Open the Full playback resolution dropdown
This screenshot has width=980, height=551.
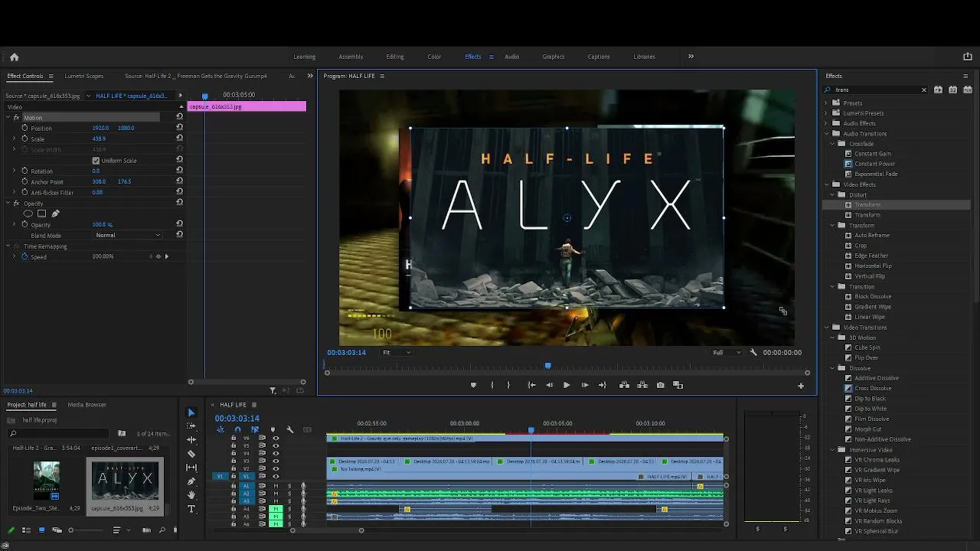(727, 353)
